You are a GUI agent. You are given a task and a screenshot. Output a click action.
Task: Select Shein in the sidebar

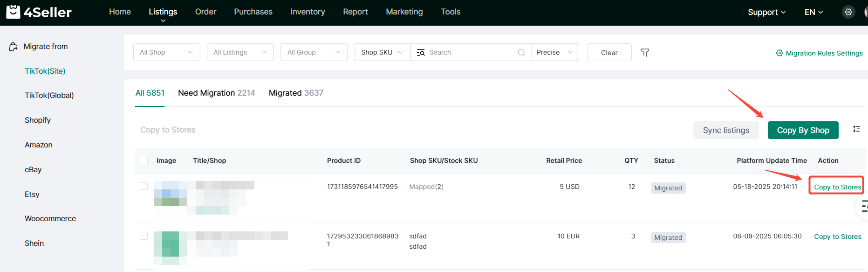click(x=34, y=243)
